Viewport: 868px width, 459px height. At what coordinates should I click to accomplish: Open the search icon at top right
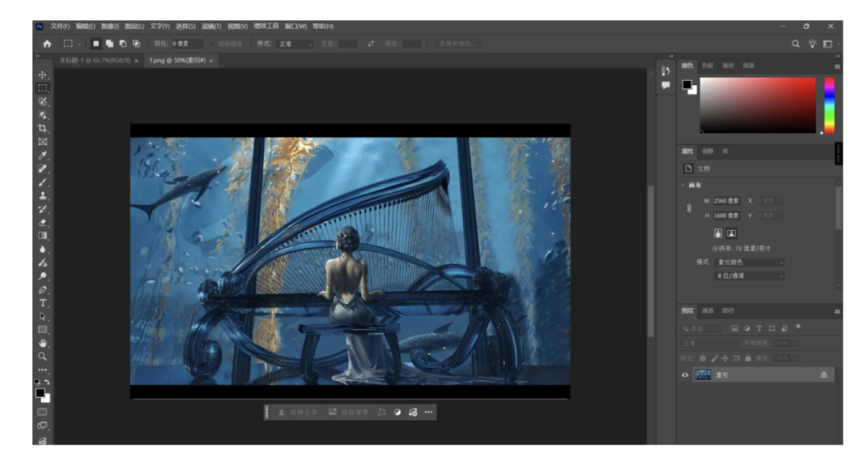pos(796,43)
